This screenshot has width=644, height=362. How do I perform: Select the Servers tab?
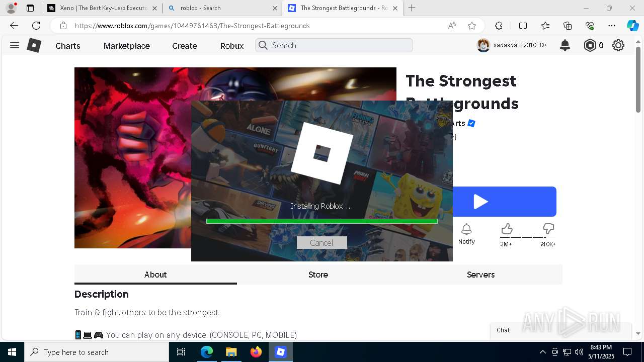coord(480,275)
